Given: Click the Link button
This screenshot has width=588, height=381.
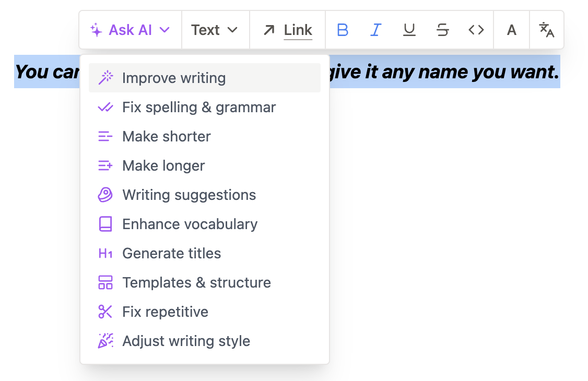Looking at the screenshot, I should click(x=288, y=30).
